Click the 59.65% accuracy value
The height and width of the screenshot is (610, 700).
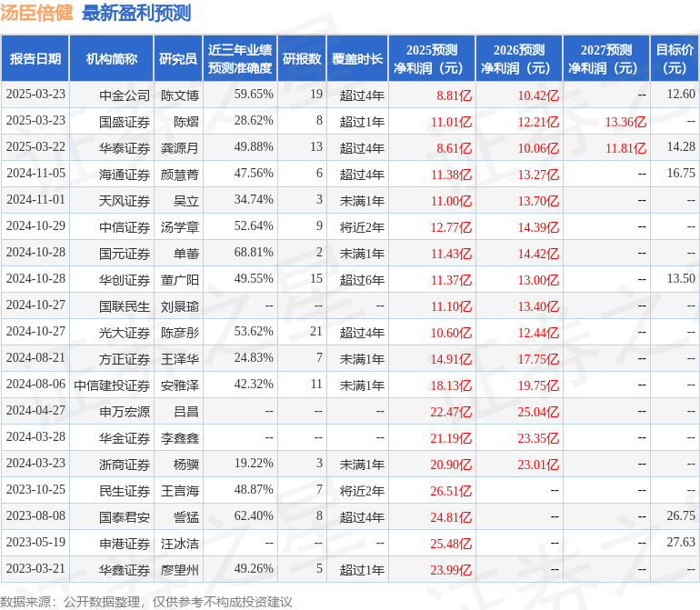[254, 94]
